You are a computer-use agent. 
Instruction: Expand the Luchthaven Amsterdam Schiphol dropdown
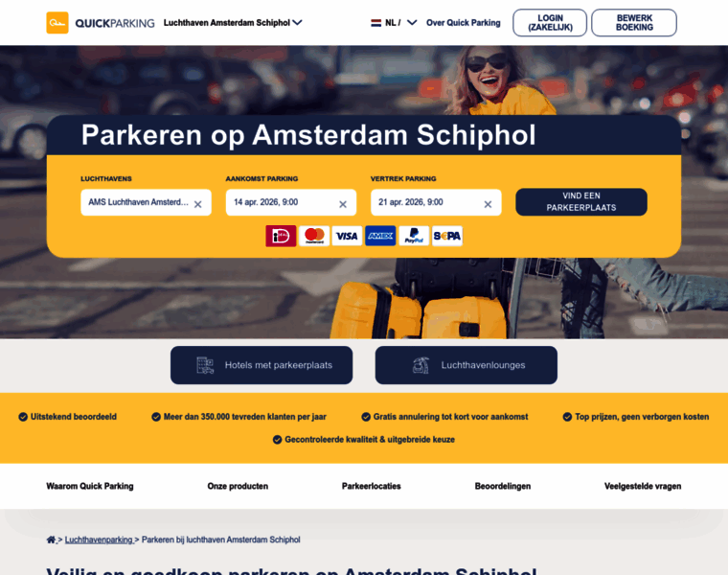233,23
